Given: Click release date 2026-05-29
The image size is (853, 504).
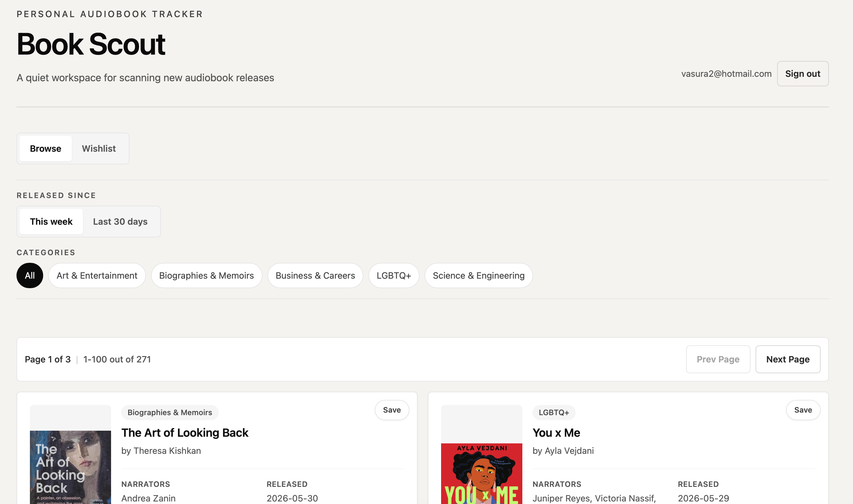Looking at the screenshot, I should coord(703,498).
